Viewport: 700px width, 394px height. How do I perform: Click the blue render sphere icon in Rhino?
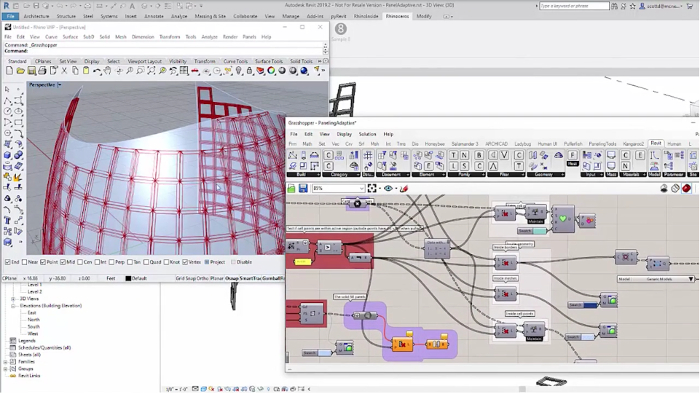pos(304,71)
